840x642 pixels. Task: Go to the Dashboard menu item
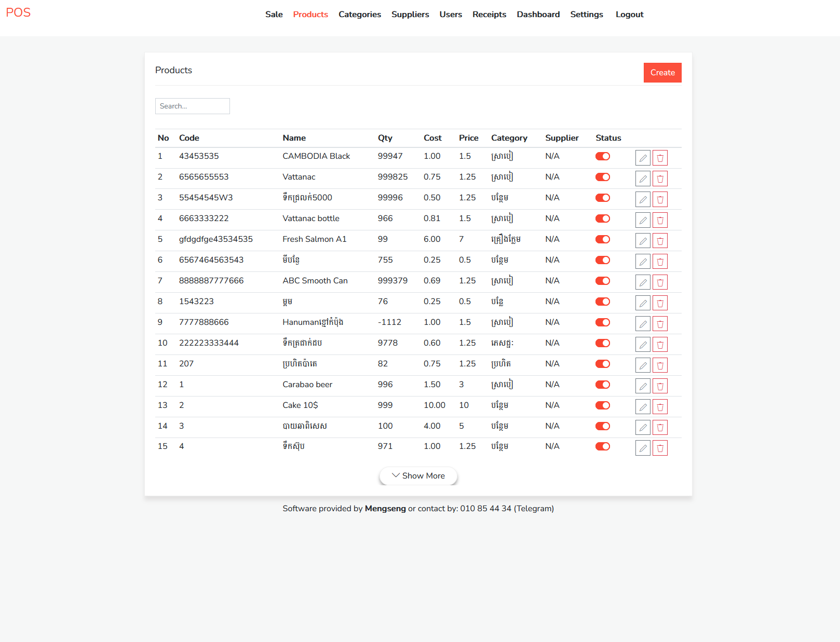(x=538, y=15)
